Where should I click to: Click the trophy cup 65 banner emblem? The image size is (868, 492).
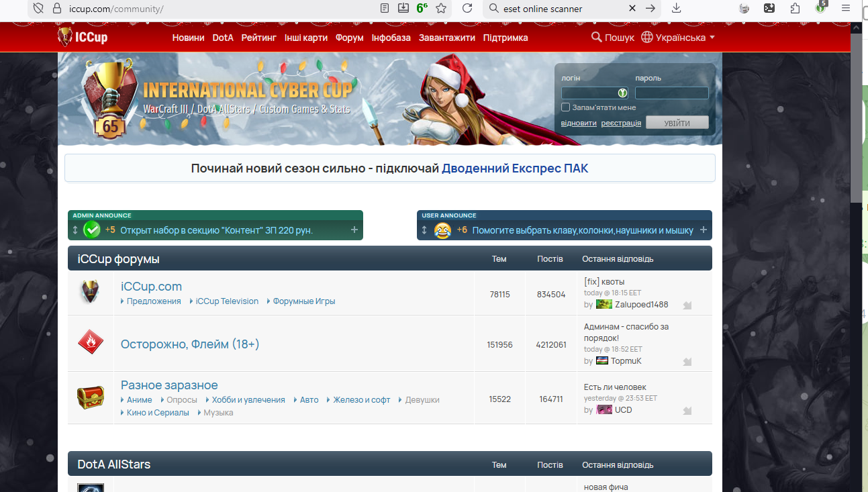click(111, 99)
